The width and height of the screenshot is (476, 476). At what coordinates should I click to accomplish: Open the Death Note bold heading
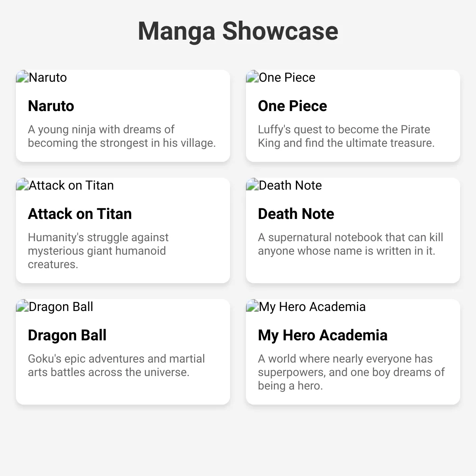click(296, 214)
